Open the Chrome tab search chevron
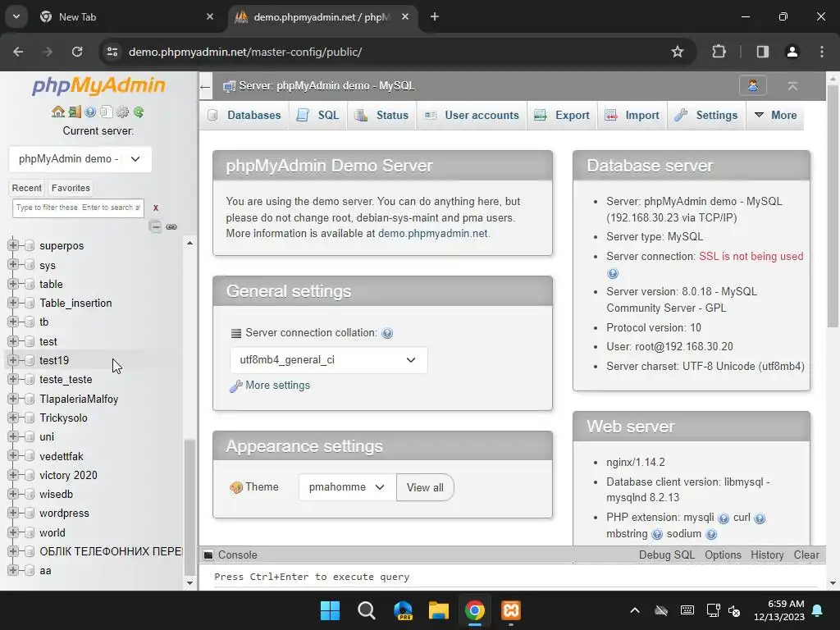This screenshot has width=840, height=630. [x=16, y=16]
